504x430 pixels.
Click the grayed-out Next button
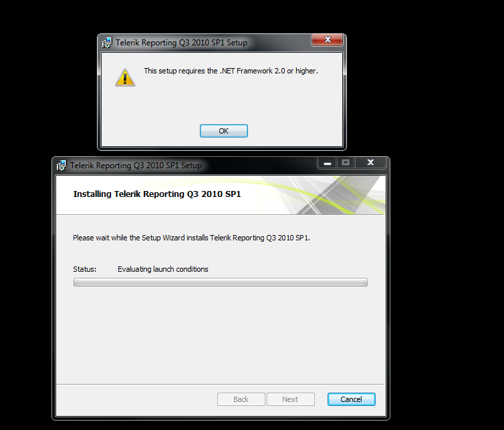291,399
